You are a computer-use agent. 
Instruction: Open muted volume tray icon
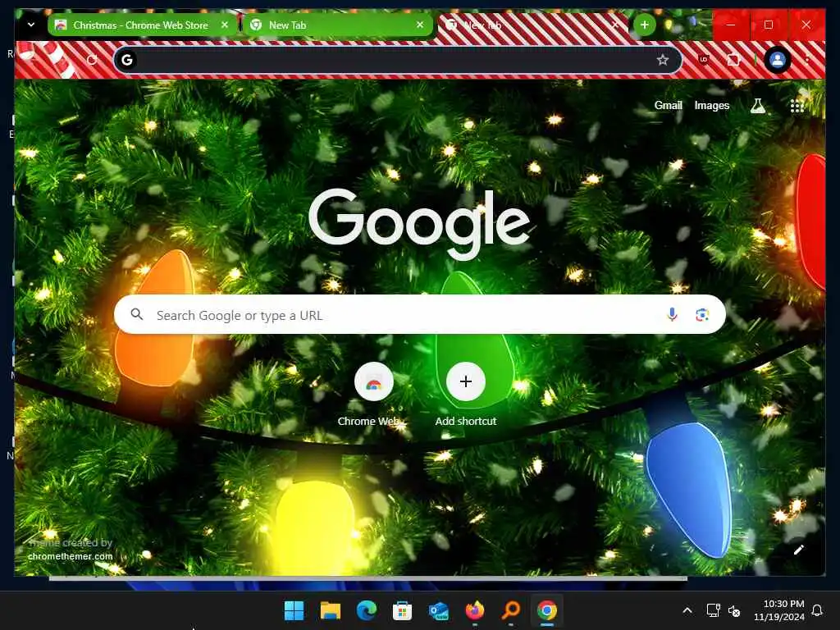pyautogui.click(x=734, y=610)
